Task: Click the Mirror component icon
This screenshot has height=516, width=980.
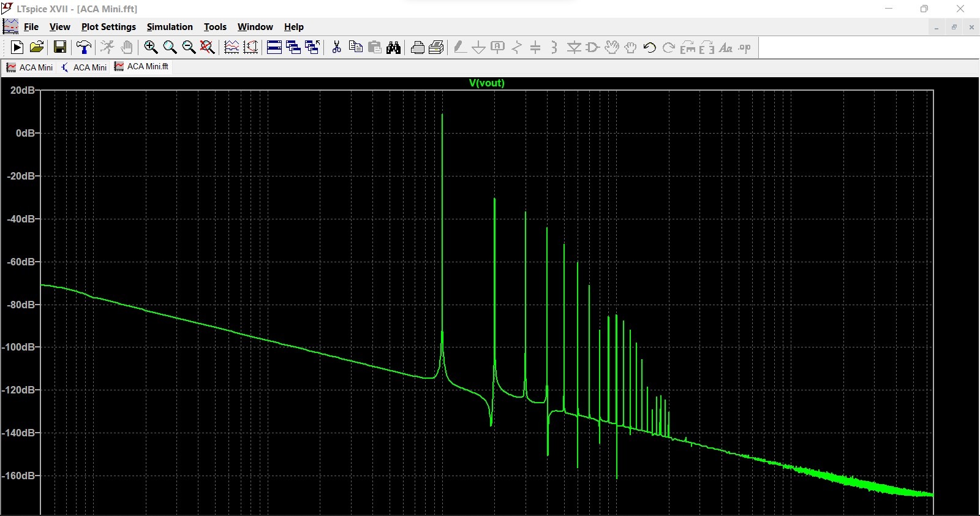Action: click(707, 47)
